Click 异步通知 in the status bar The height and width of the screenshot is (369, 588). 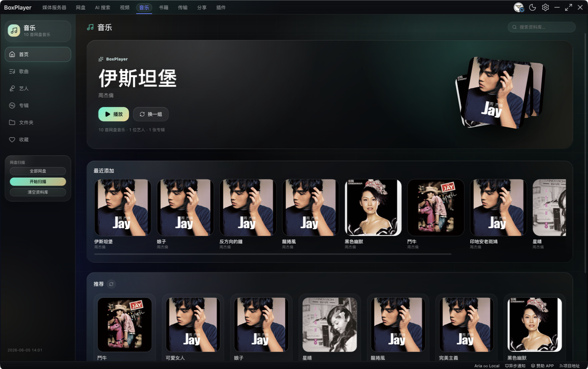[x=515, y=366]
